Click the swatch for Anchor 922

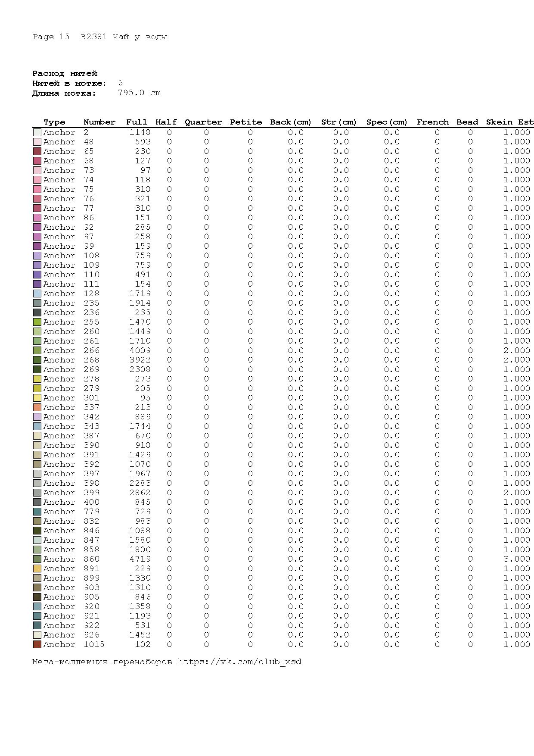tap(37, 625)
